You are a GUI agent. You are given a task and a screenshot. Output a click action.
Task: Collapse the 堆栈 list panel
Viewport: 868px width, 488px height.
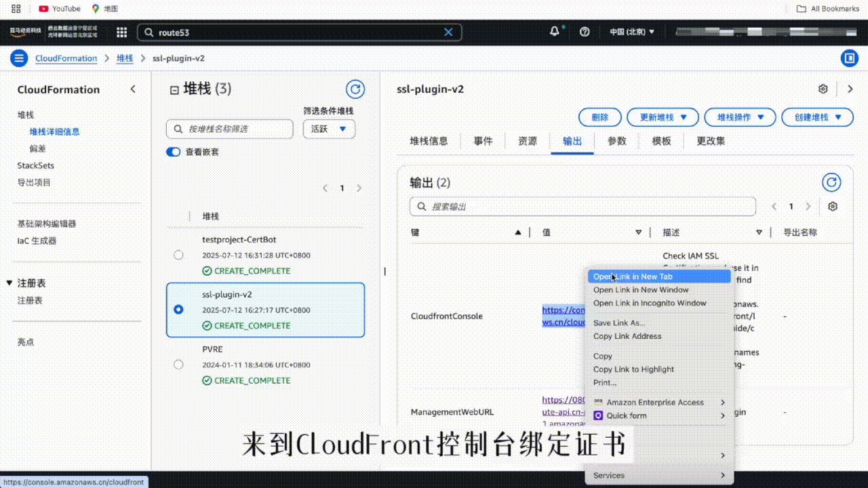[174, 89]
